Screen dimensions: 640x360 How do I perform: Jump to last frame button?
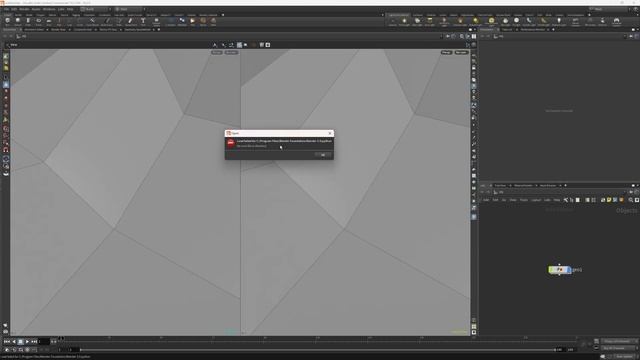(34, 341)
